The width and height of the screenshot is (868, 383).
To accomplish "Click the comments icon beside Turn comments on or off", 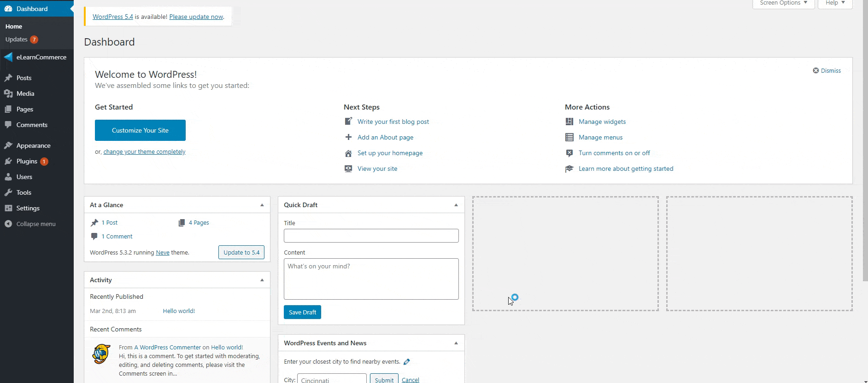I will click(569, 153).
